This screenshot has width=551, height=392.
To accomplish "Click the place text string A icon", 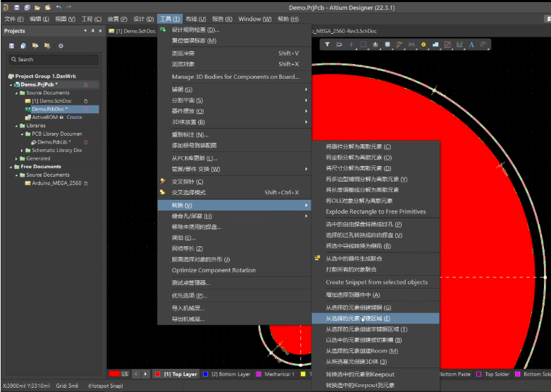I will [x=471, y=44].
